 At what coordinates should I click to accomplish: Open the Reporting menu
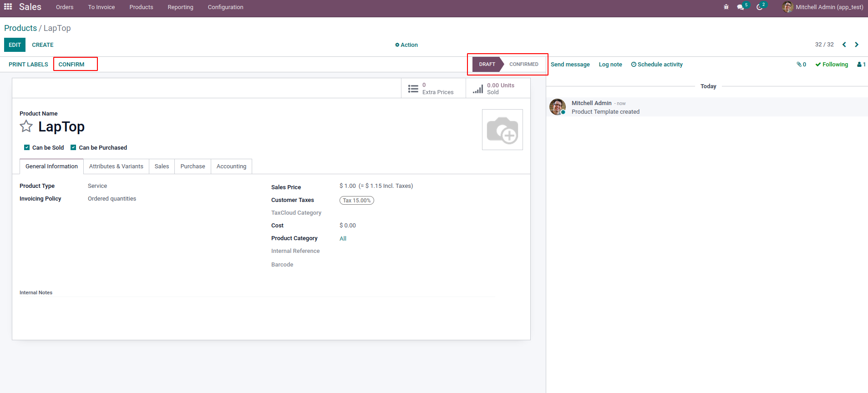(180, 7)
